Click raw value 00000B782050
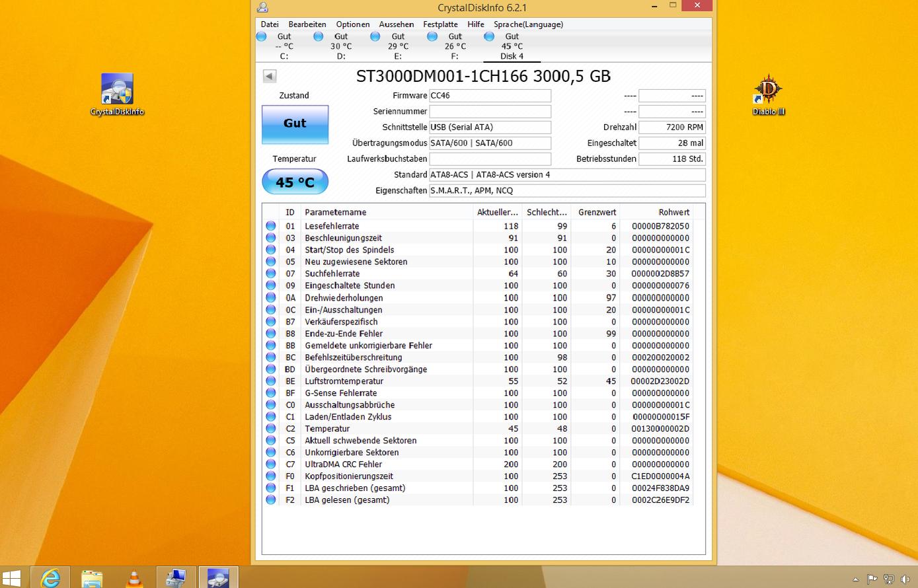This screenshot has height=588, width=918. 660,226
